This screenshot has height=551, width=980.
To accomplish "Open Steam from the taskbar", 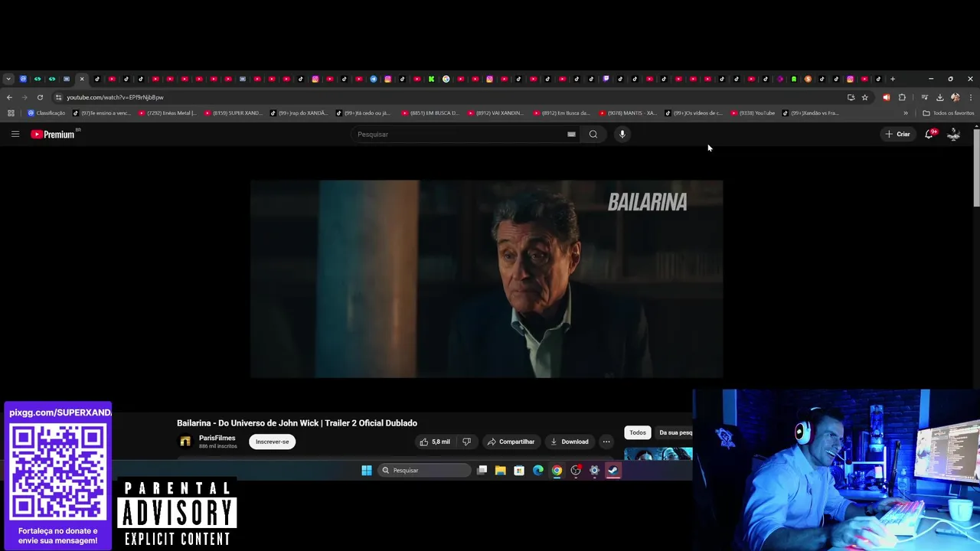I will tap(613, 470).
